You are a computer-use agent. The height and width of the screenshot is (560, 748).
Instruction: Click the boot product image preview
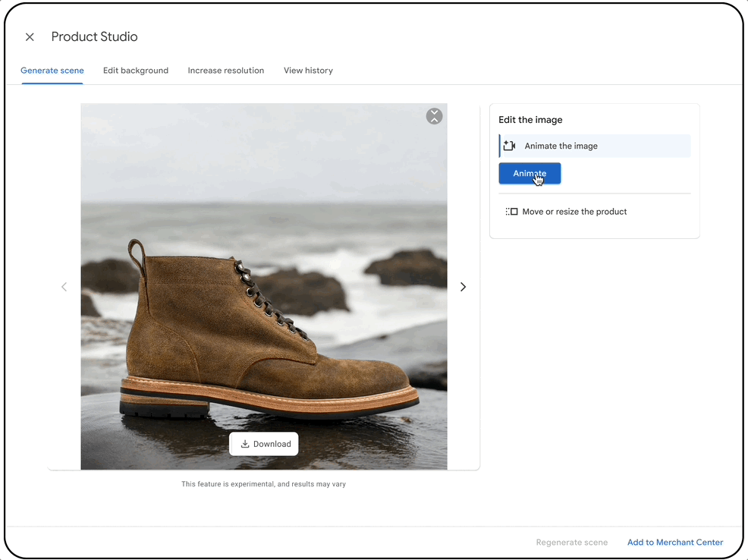[x=264, y=304]
